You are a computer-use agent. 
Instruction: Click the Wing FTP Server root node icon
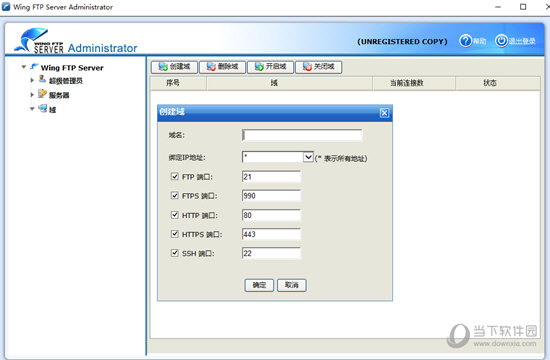[x=34, y=66]
